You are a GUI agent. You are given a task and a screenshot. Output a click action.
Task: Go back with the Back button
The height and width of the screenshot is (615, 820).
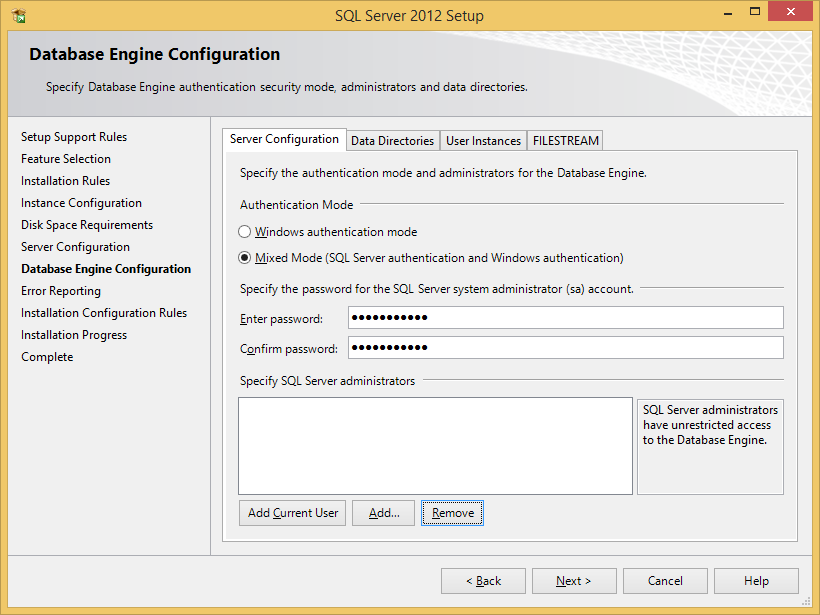pyautogui.click(x=483, y=581)
